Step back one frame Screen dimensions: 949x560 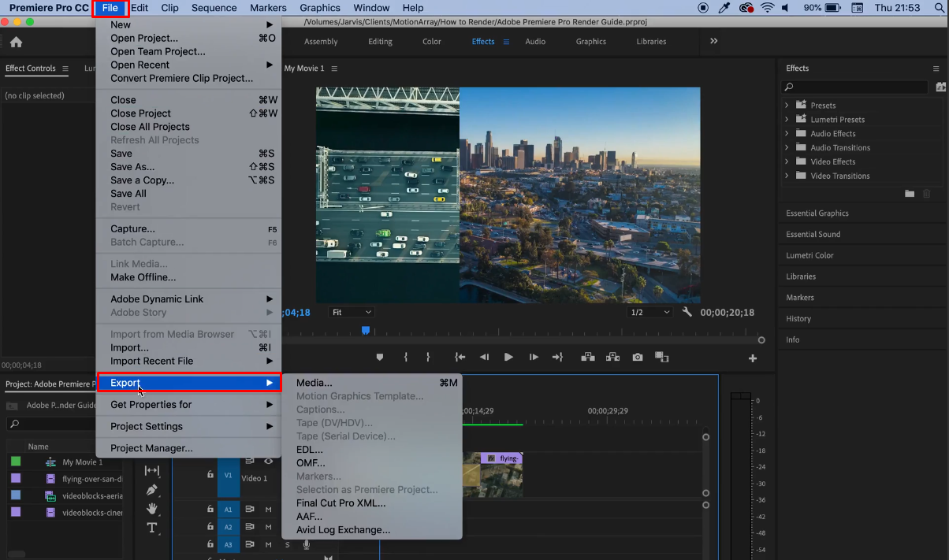484,357
